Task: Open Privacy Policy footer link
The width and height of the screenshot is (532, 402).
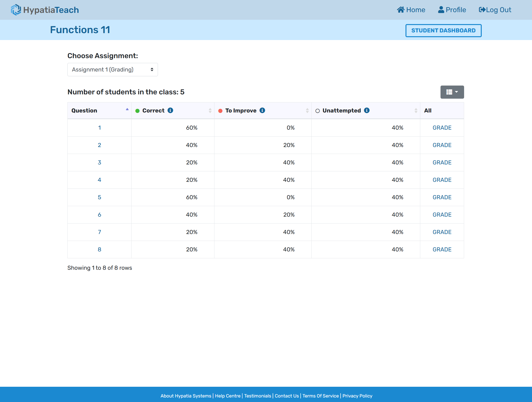Action: coord(357,396)
